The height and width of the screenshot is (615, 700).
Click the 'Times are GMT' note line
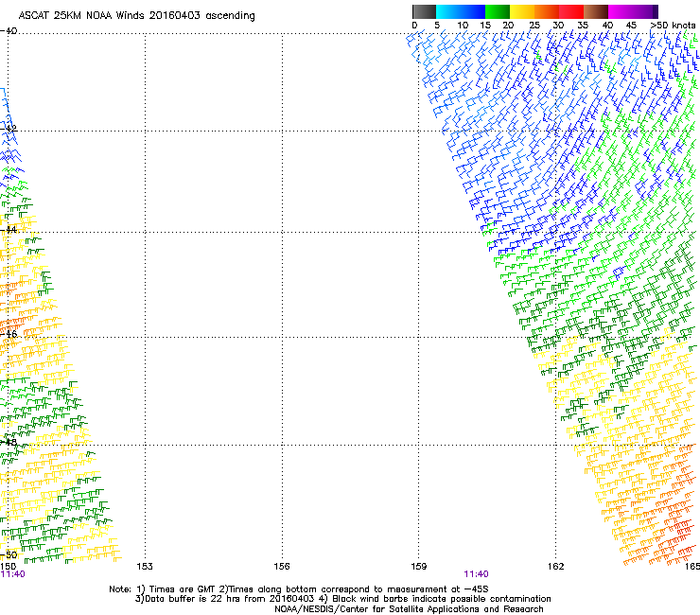pos(299,589)
